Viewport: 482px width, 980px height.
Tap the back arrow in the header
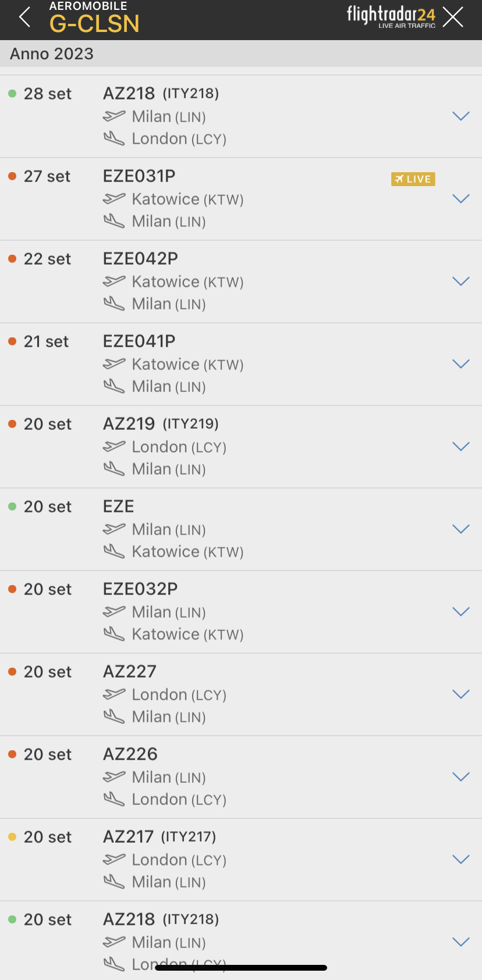click(24, 17)
